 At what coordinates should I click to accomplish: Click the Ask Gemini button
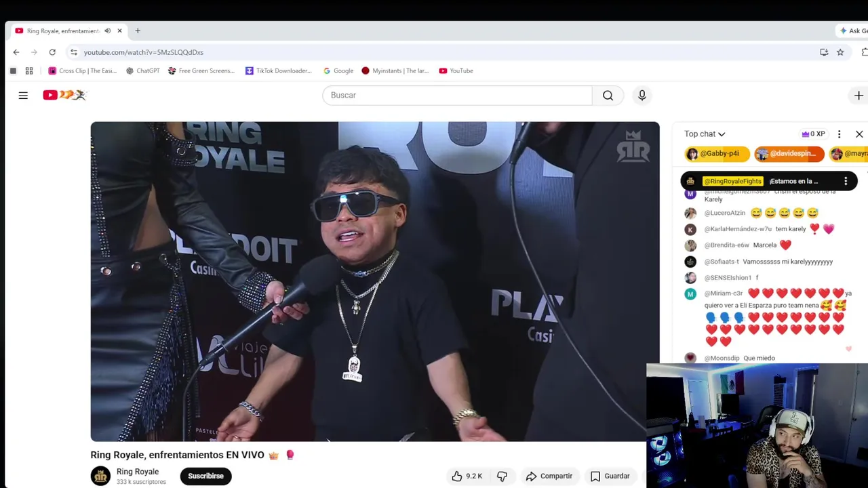(854, 30)
